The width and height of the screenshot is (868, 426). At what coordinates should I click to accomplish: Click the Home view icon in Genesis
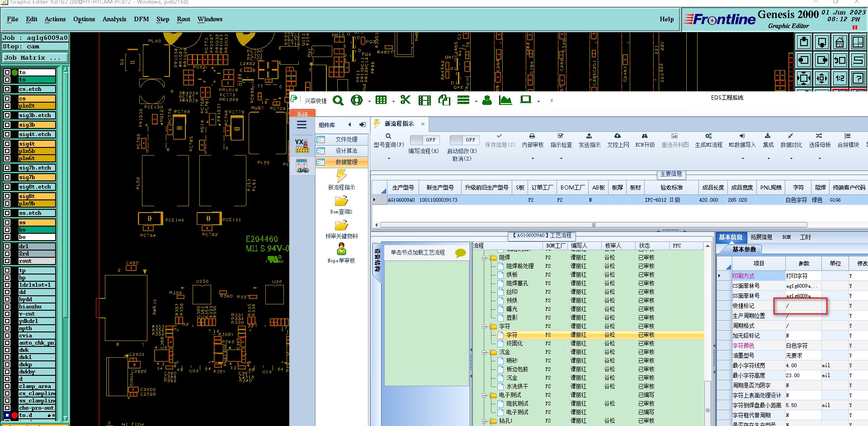[840, 42]
